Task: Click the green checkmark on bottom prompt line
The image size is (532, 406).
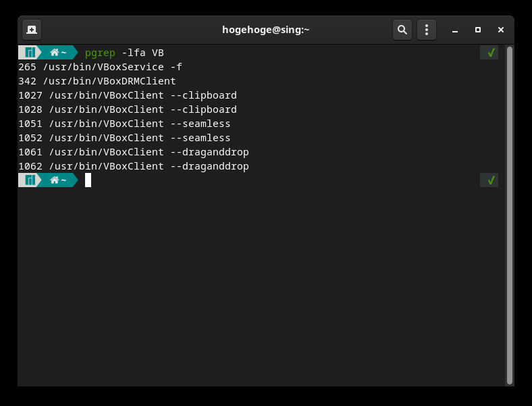Action: tap(490, 180)
